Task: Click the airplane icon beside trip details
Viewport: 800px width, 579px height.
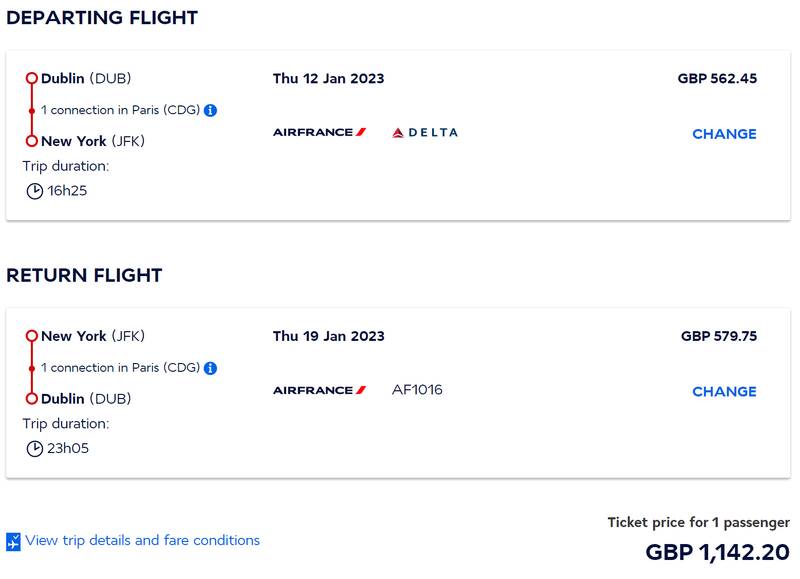Action: coord(13,542)
